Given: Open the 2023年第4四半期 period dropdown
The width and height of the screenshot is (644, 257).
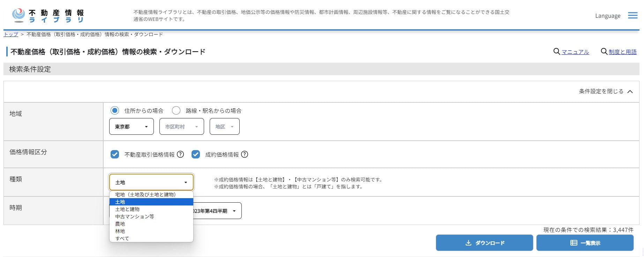Looking at the screenshot, I should click(217, 211).
